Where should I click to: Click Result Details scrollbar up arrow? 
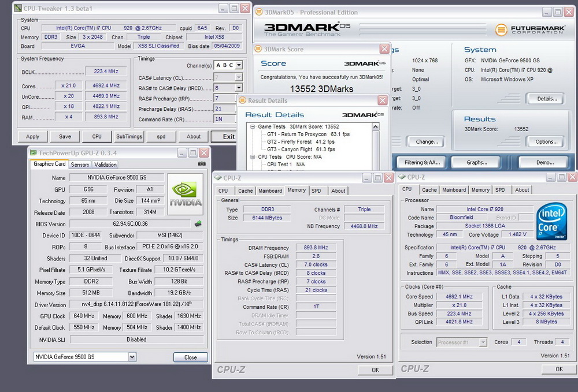pos(376,127)
